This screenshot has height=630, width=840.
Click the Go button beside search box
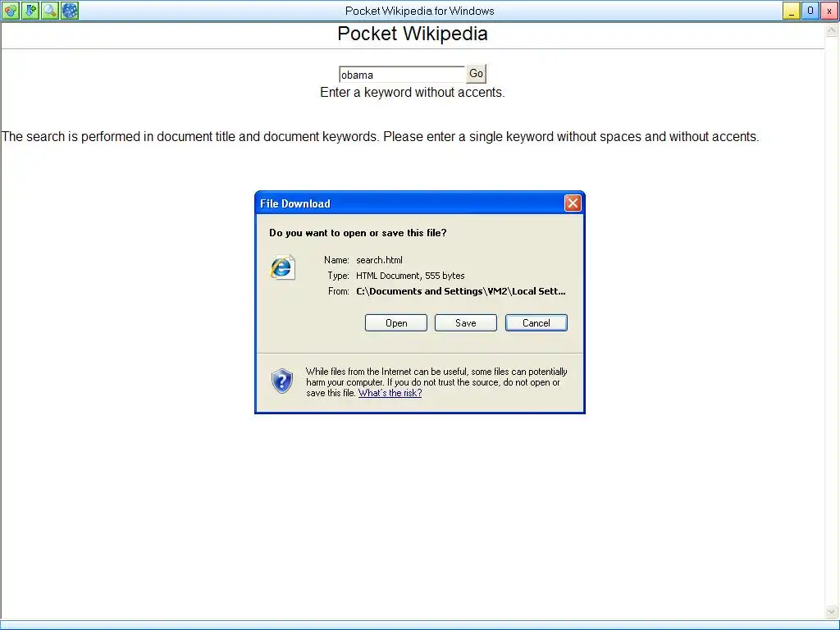point(477,73)
